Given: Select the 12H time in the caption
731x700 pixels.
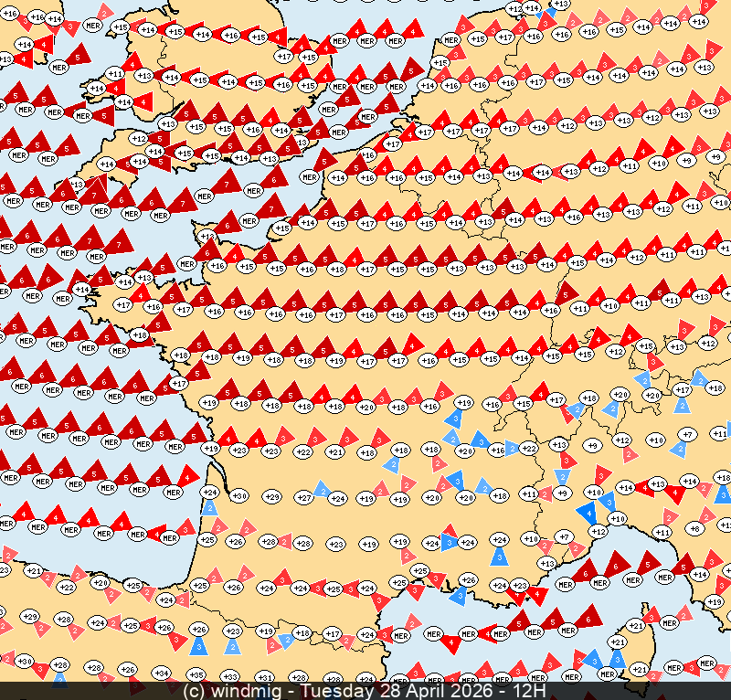Looking at the screenshot, I should point(529,691).
